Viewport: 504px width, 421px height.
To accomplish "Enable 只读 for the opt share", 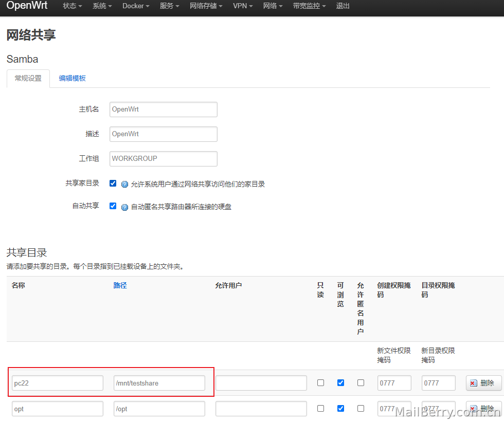I will point(320,409).
